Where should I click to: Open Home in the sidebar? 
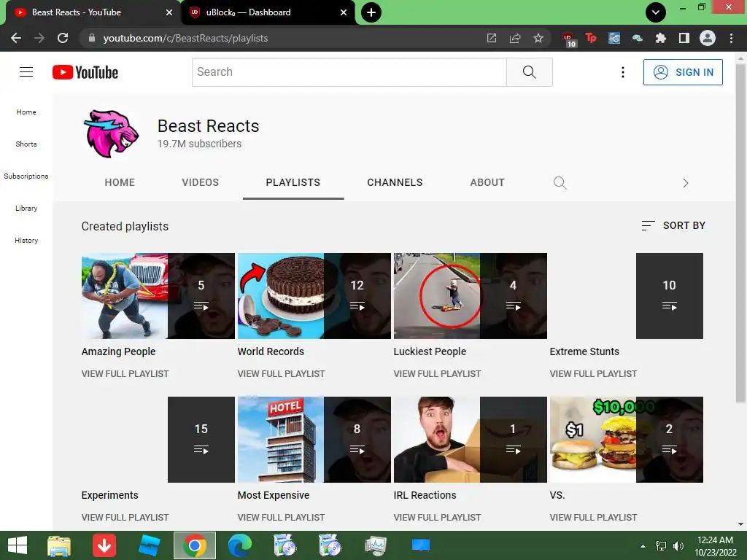point(26,112)
